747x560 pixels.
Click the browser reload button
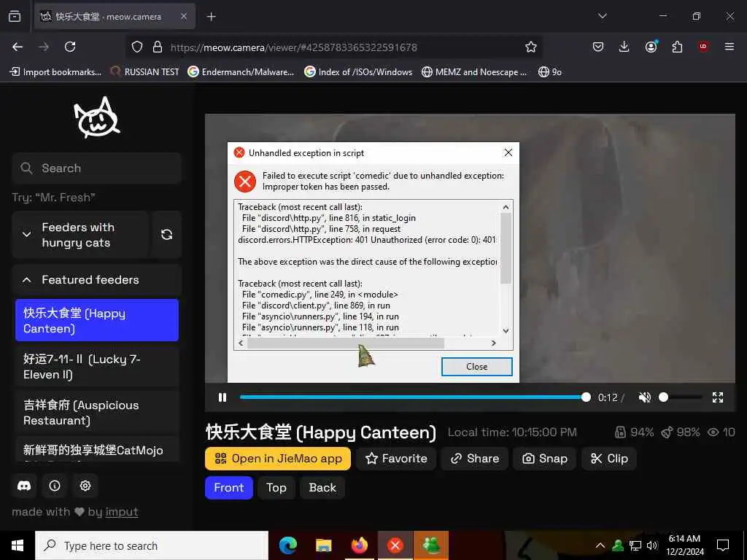click(x=70, y=47)
